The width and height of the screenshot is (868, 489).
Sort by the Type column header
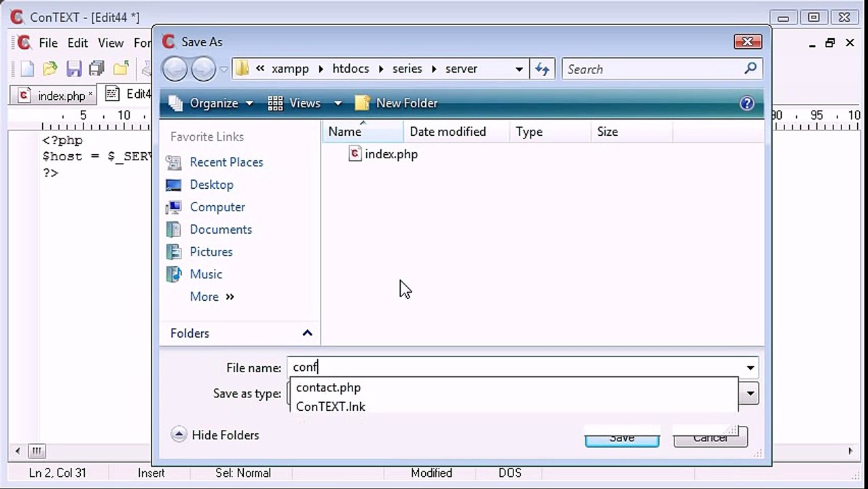(x=550, y=132)
